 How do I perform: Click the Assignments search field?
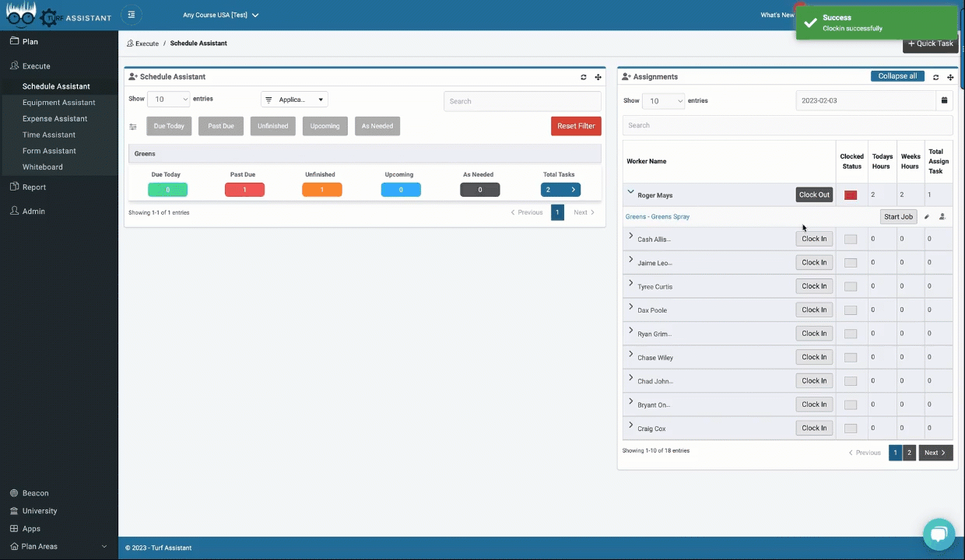pyautogui.click(x=787, y=125)
